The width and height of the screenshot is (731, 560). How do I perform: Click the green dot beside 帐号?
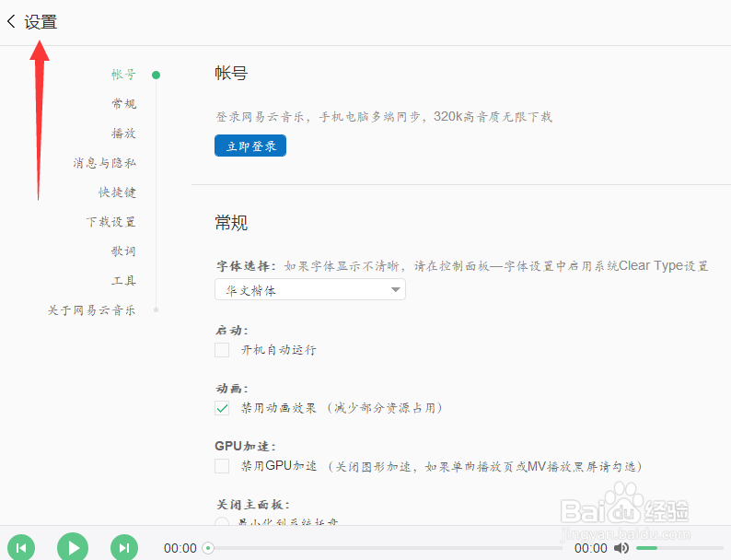(x=157, y=75)
